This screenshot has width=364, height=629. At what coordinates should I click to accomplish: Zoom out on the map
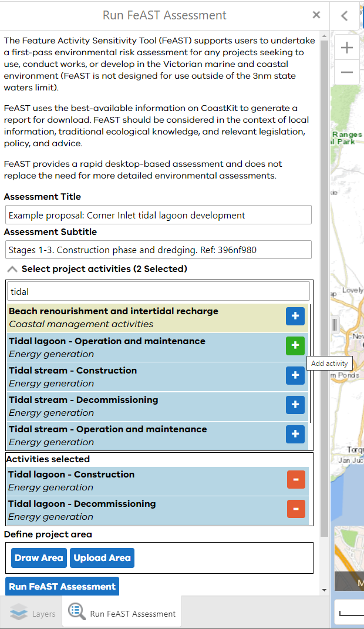click(346, 73)
